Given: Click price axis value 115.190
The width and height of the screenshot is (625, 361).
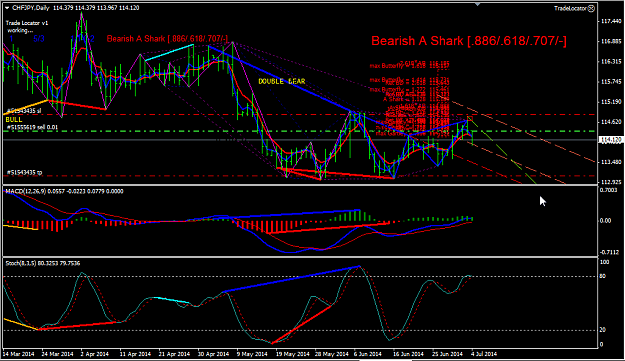Looking at the screenshot, I should (x=610, y=102).
